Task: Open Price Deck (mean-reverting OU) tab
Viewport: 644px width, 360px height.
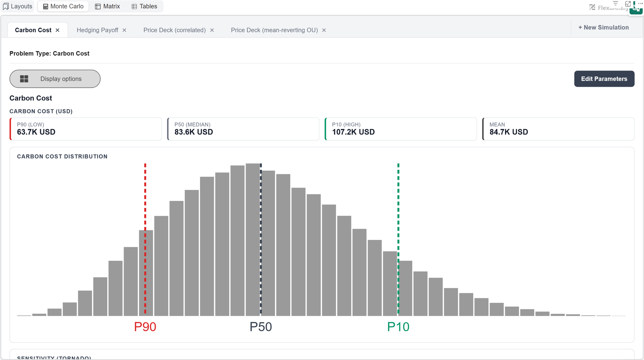Action: click(x=274, y=30)
